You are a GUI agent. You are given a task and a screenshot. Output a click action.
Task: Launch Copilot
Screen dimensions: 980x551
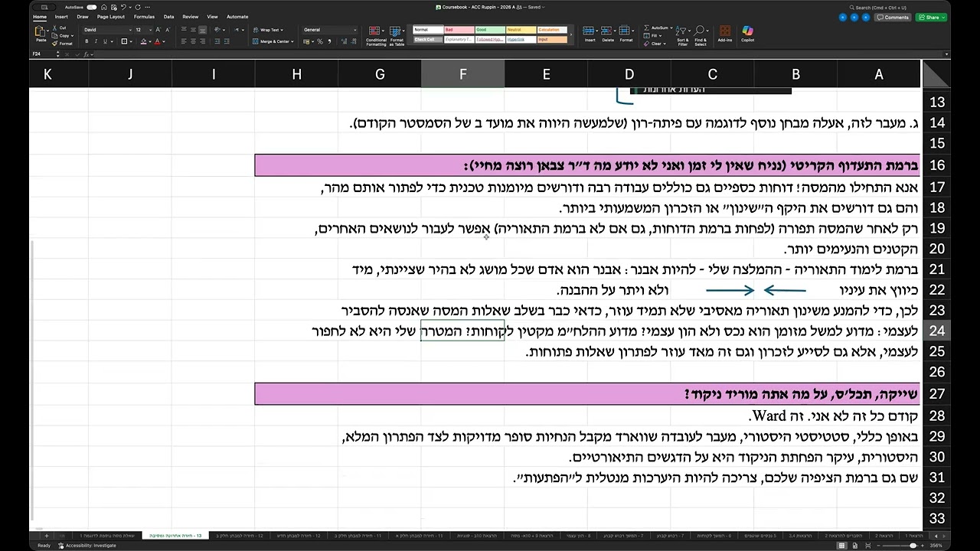pos(747,34)
